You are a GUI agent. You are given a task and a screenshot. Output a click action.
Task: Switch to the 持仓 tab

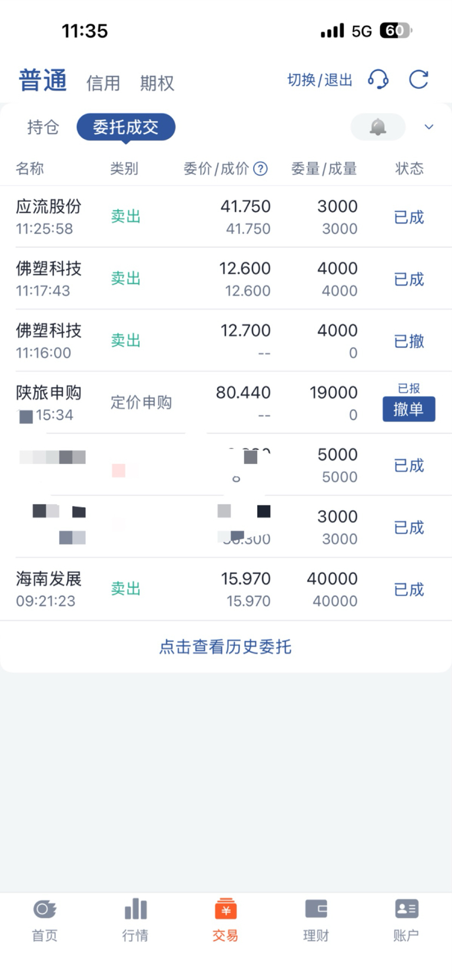tap(44, 127)
